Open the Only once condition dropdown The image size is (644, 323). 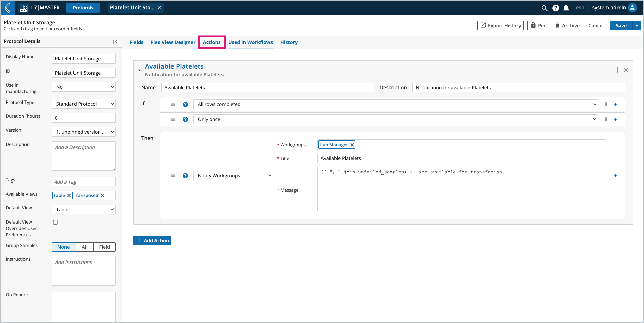[396, 119]
